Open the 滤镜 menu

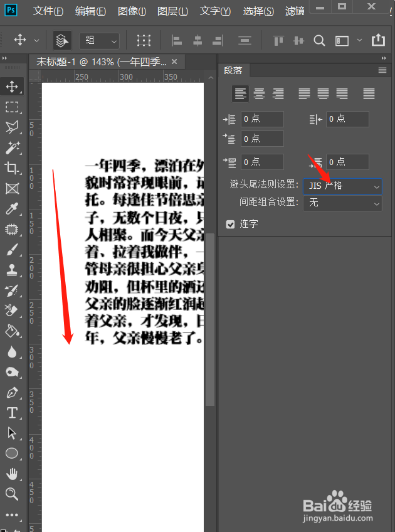pos(295,11)
